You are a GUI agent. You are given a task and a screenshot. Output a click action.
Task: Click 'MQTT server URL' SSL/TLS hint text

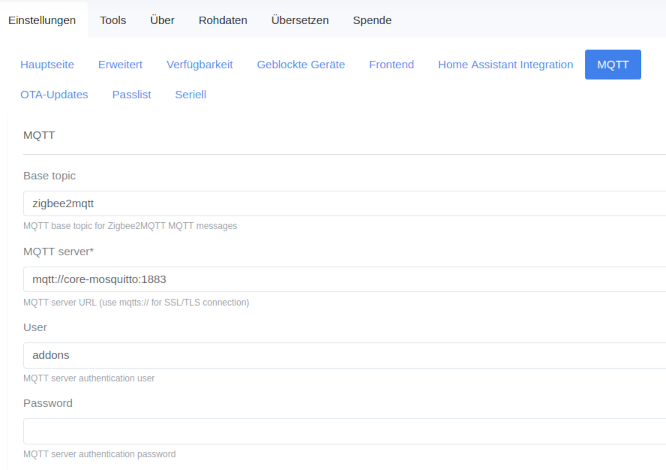[136, 302]
